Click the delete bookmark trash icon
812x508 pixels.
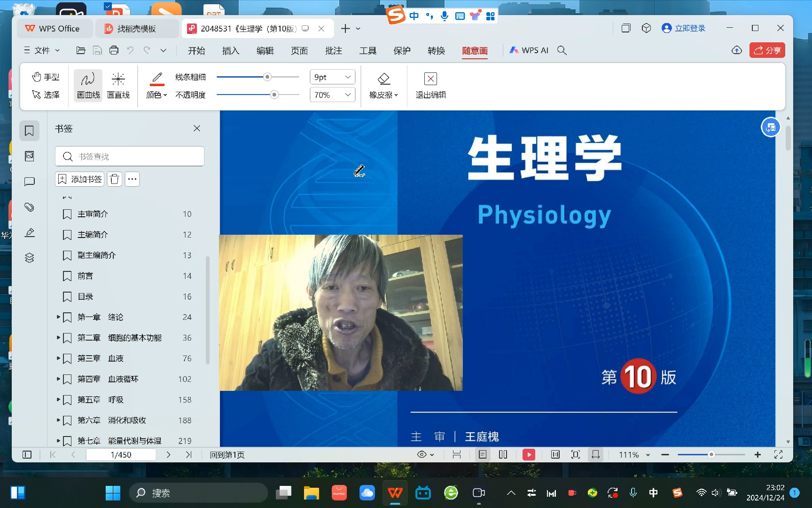(115, 179)
